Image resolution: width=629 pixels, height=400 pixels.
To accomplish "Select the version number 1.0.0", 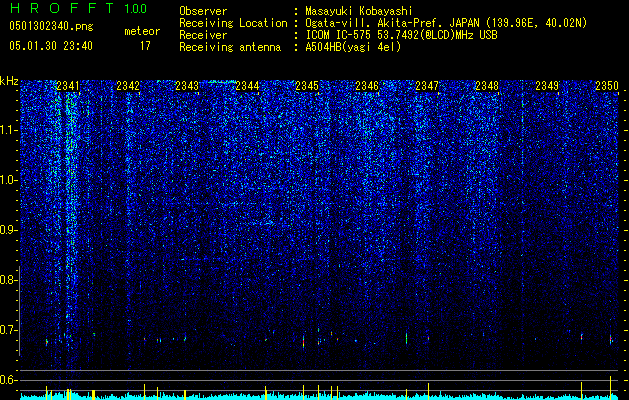I will point(136,9).
